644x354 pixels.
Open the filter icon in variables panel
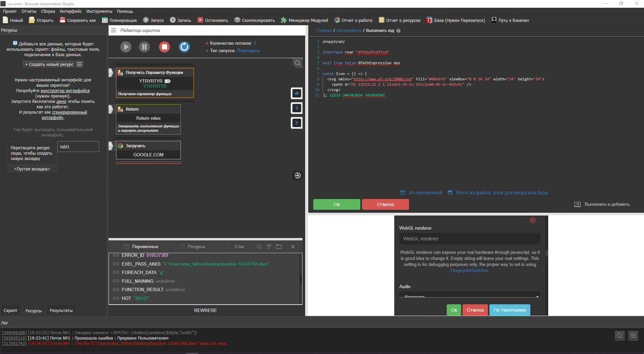click(x=269, y=247)
